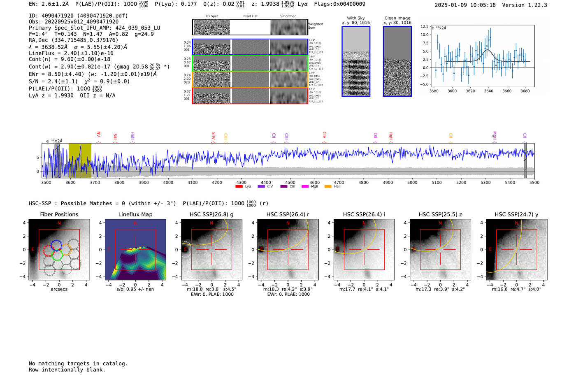Click the blue fiber circle in Fiber Positions
This screenshot has height=392, width=576.
(x=56, y=246)
